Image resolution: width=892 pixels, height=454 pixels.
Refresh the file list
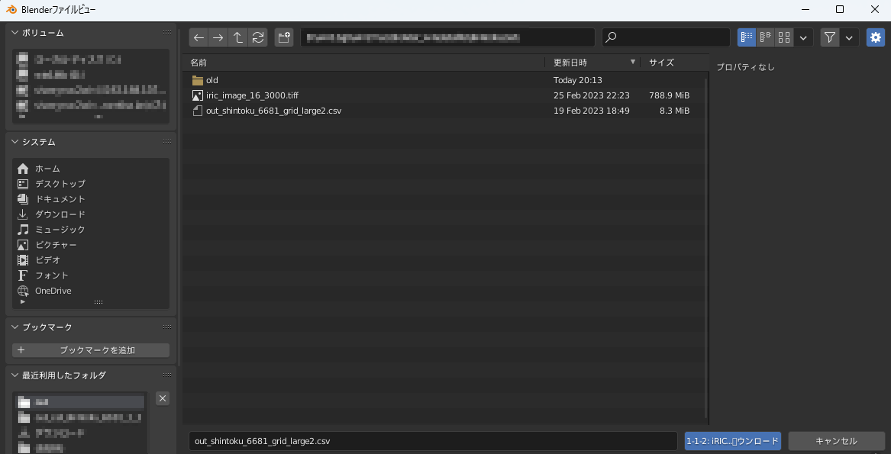coord(258,38)
